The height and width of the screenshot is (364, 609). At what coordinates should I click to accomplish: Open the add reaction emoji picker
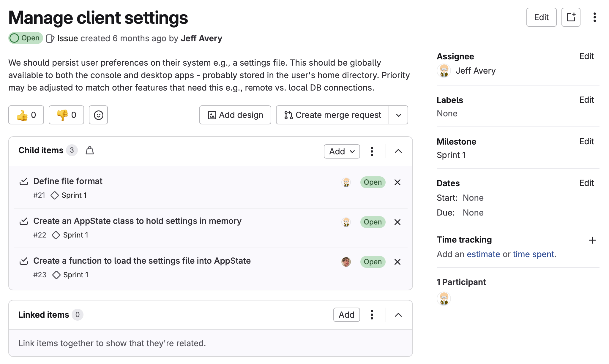(x=98, y=115)
